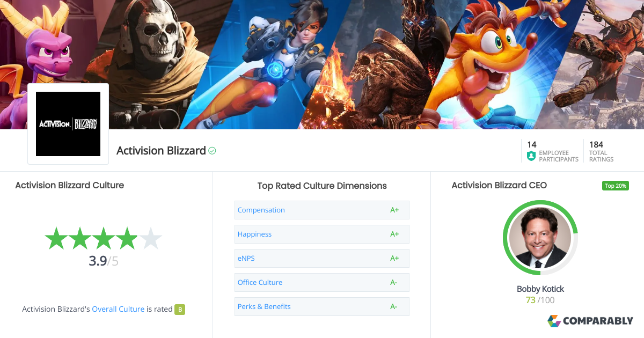Click the A+ grade next to Compensation
This screenshot has height=338, width=644.
[394, 210]
